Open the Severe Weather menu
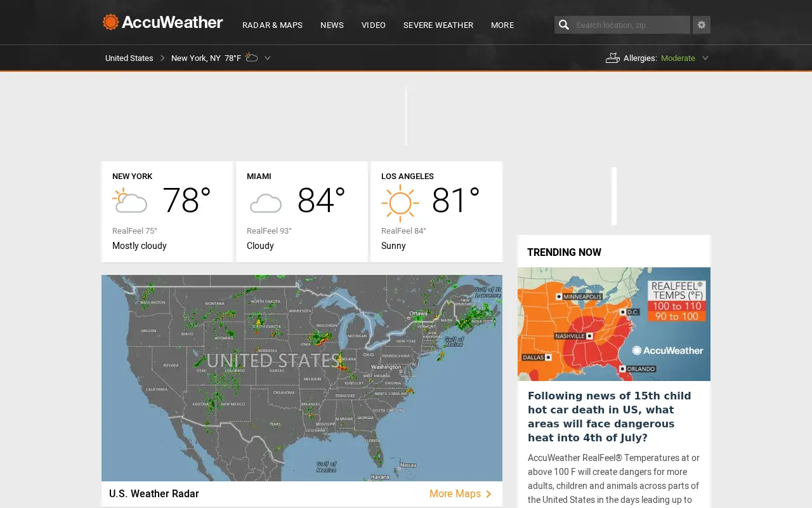This screenshot has width=812, height=508. pyautogui.click(x=438, y=25)
